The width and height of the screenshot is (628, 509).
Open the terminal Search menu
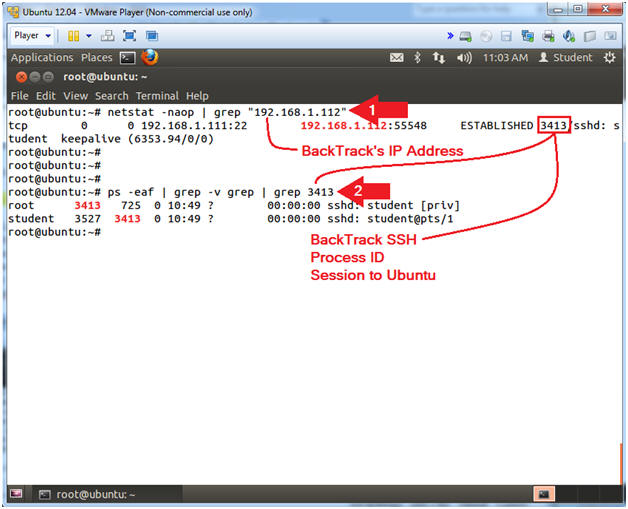pos(112,96)
